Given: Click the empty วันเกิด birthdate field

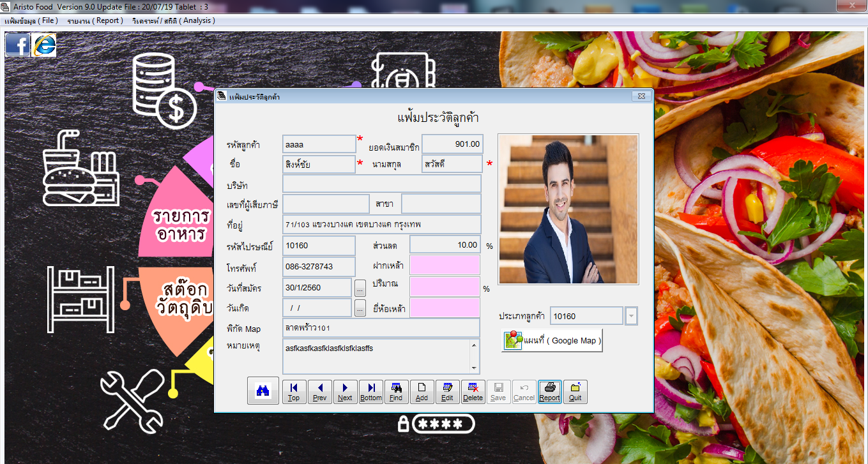Looking at the screenshot, I should coord(317,308).
